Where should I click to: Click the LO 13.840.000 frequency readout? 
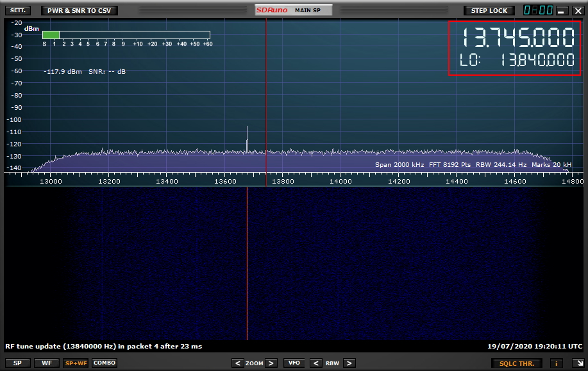click(x=517, y=60)
